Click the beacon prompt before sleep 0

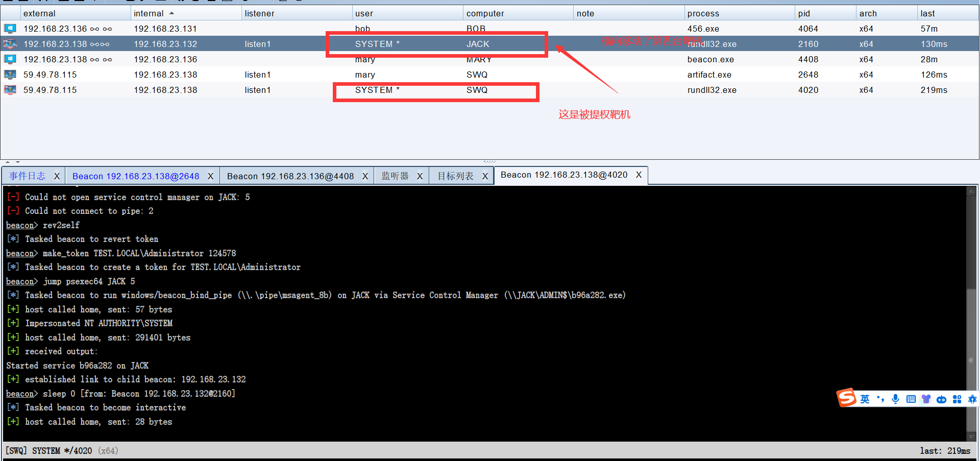click(20, 394)
